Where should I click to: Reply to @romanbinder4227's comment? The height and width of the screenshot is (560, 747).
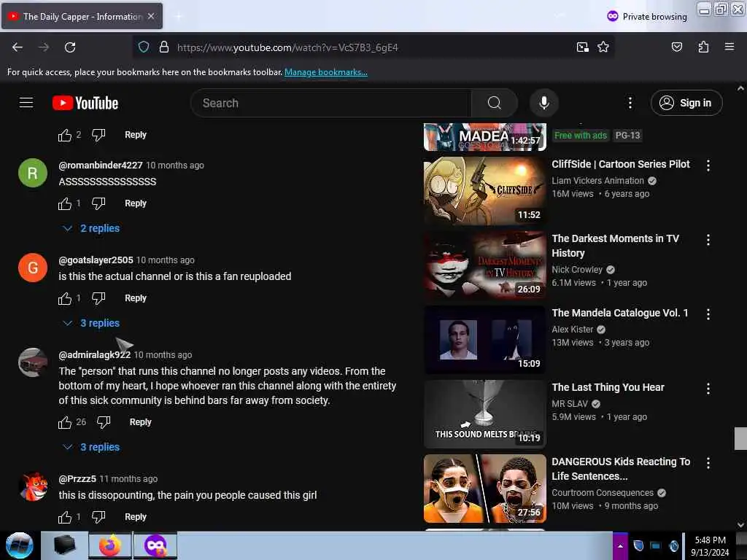(x=135, y=203)
